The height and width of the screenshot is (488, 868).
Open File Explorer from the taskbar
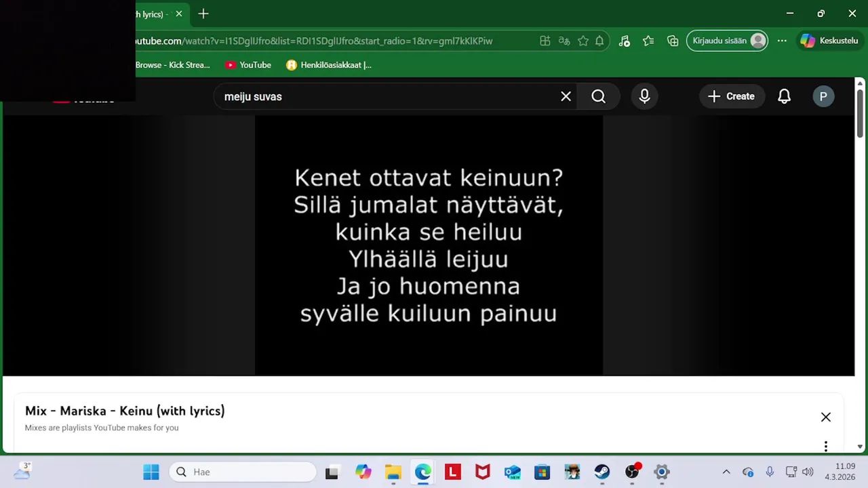pos(393,472)
